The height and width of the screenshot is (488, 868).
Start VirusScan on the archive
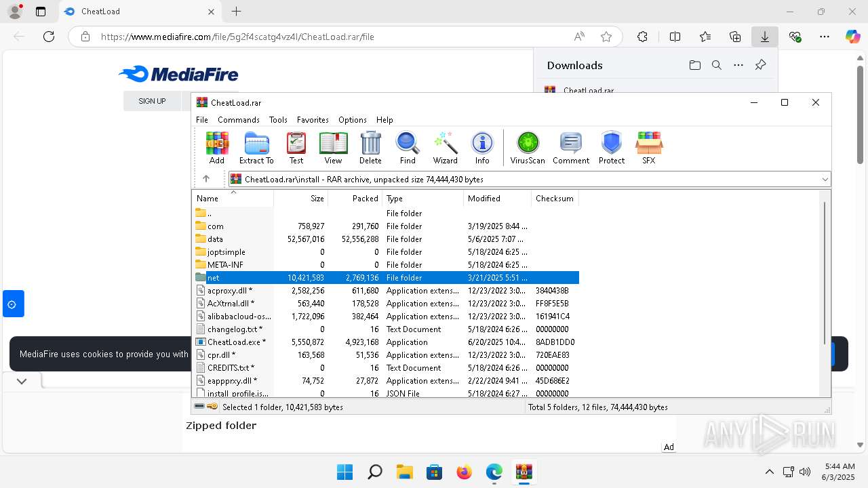pos(528,148)
